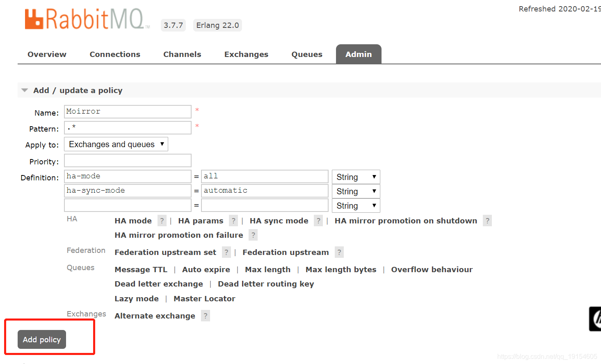
Task: Focus the Pattern input field
Action: point(128,128)
